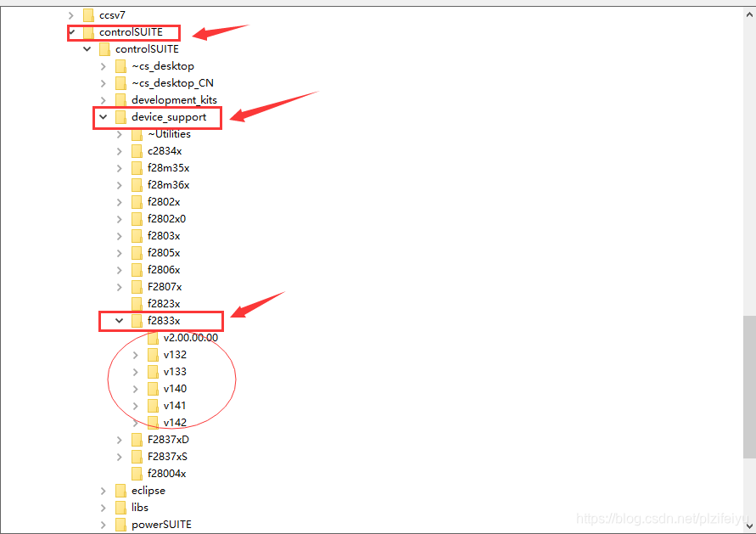
Task: Select the f2805x label
Action: [x=164, y=253]
